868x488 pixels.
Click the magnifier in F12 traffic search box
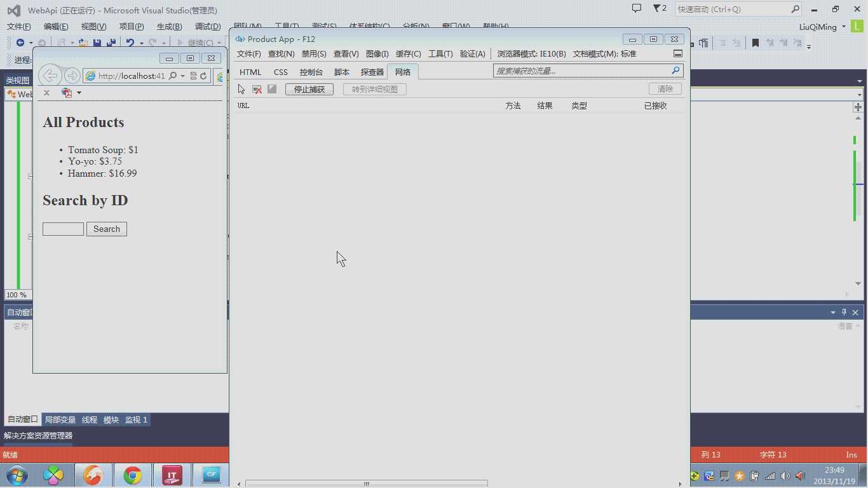click(x=675, y=71)
